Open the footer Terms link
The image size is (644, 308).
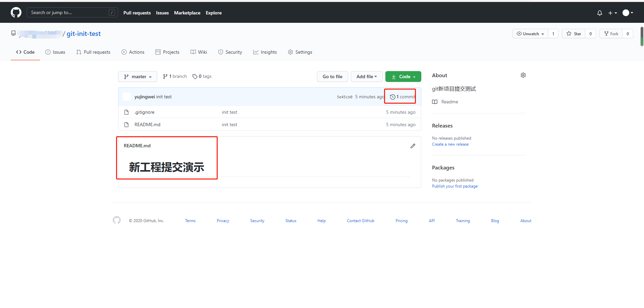pos(190,221)
